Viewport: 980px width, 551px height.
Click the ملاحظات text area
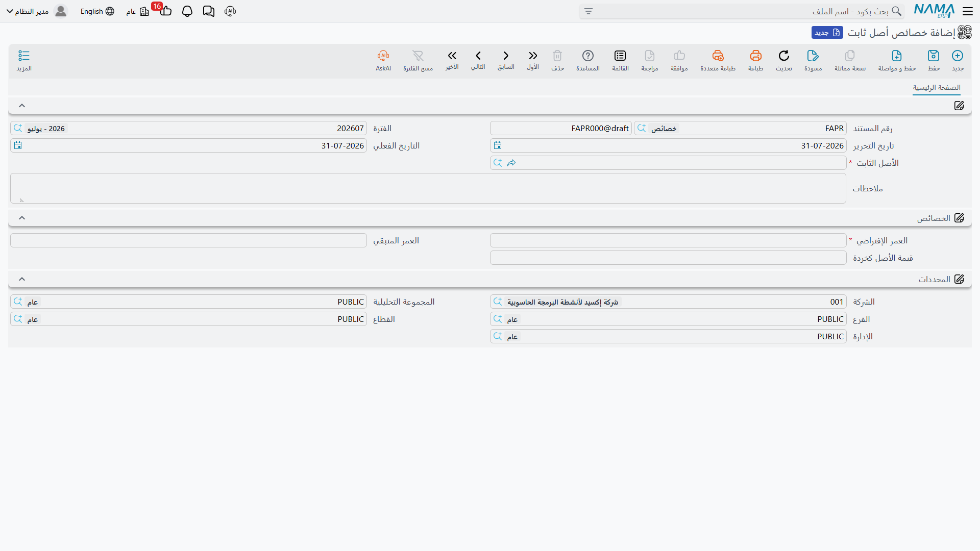point(428,188)
